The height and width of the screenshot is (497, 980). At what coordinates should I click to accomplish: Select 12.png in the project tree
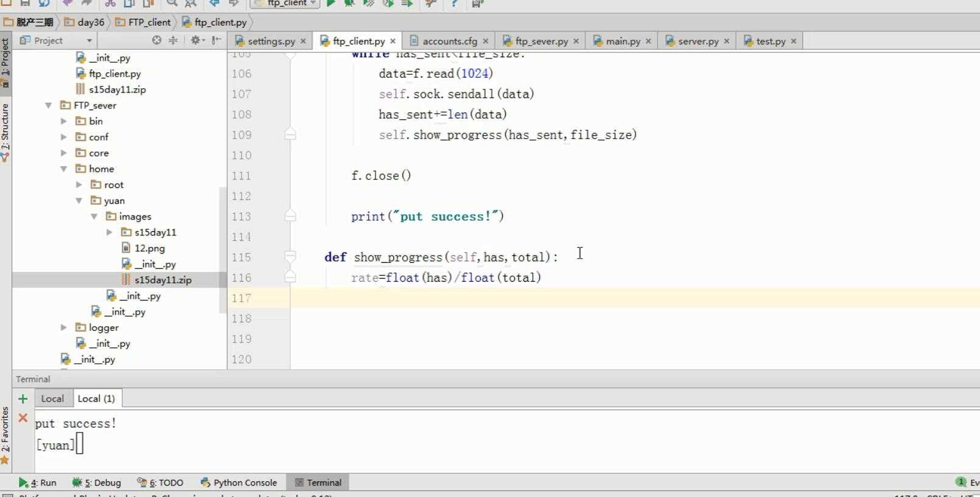click(143, 248)
